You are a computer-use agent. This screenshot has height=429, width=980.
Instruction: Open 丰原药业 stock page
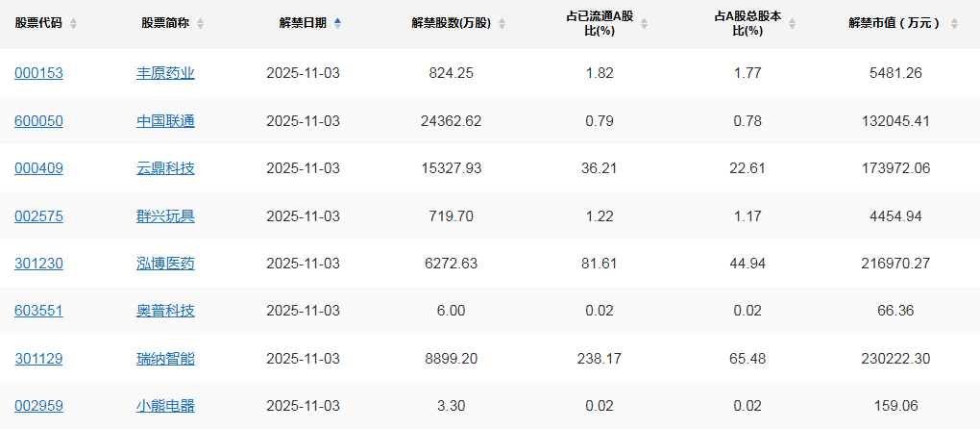[x=165, y=73]
